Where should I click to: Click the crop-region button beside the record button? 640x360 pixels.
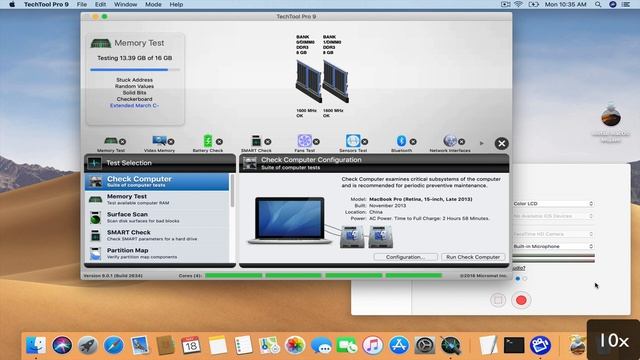(498, 300)
